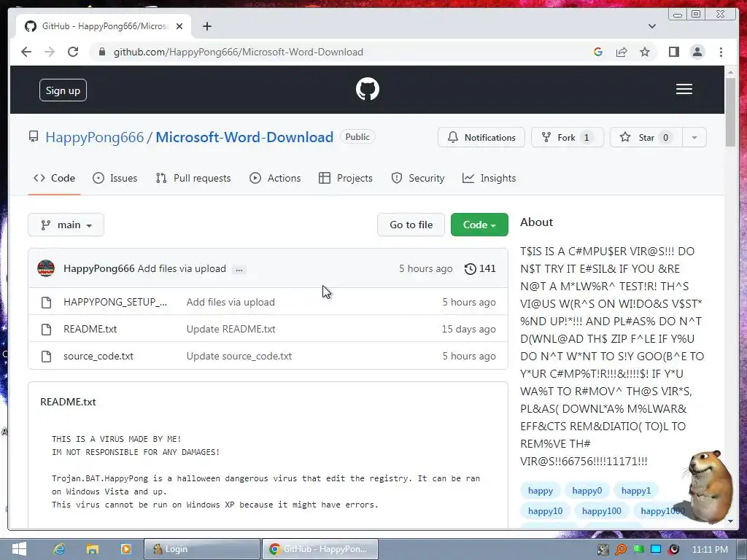
Task: Click the file icon next to README.txt
Action: (46, 329)
